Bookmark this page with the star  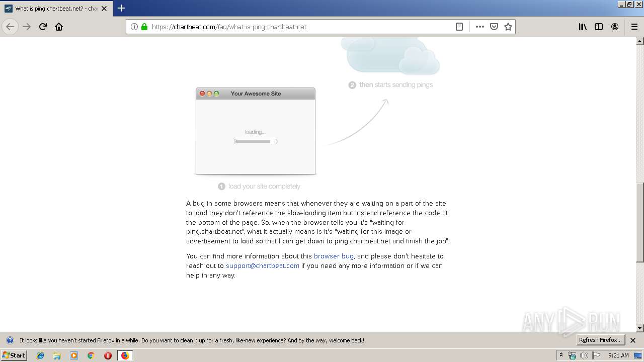508,27
